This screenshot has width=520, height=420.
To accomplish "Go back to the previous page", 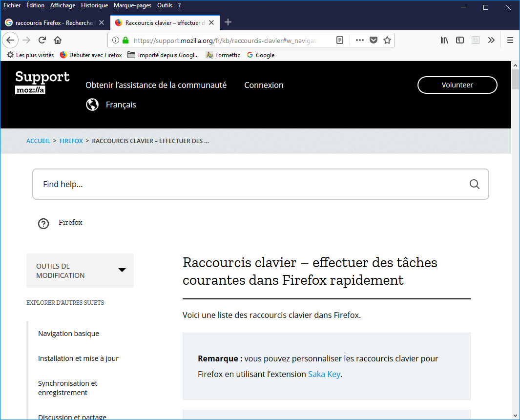I will pyautogui.click(x=10, y=40).
